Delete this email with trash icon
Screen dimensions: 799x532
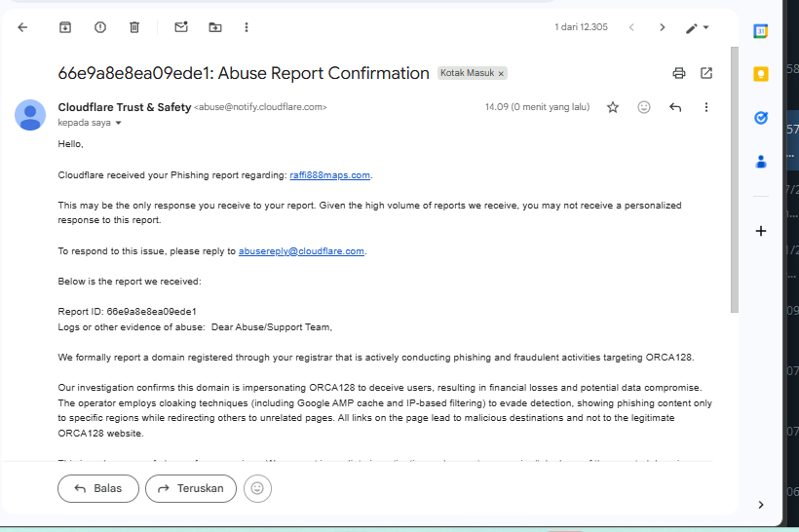tap(134, 27)
